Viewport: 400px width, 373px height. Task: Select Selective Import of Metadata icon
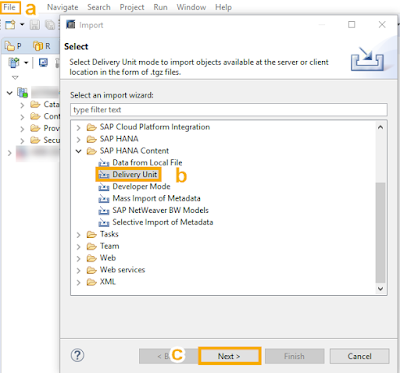[x=104, y=223]
